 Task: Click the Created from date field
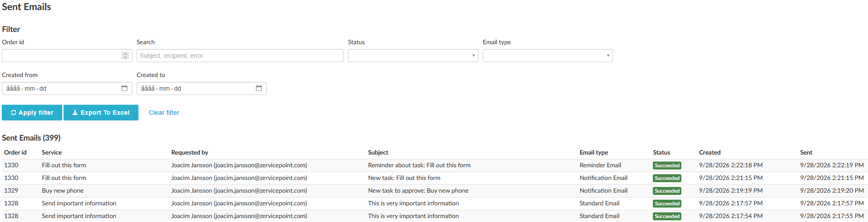click(x=67, y=88)
